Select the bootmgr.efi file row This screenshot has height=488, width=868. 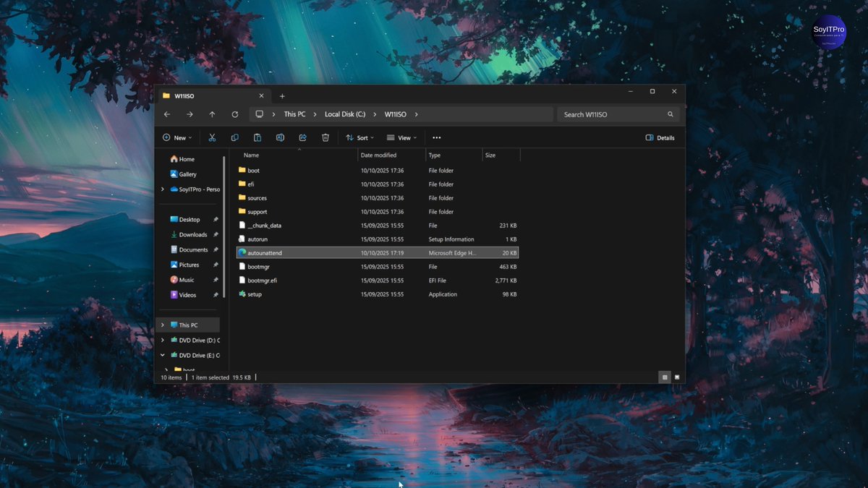[378, 280]
